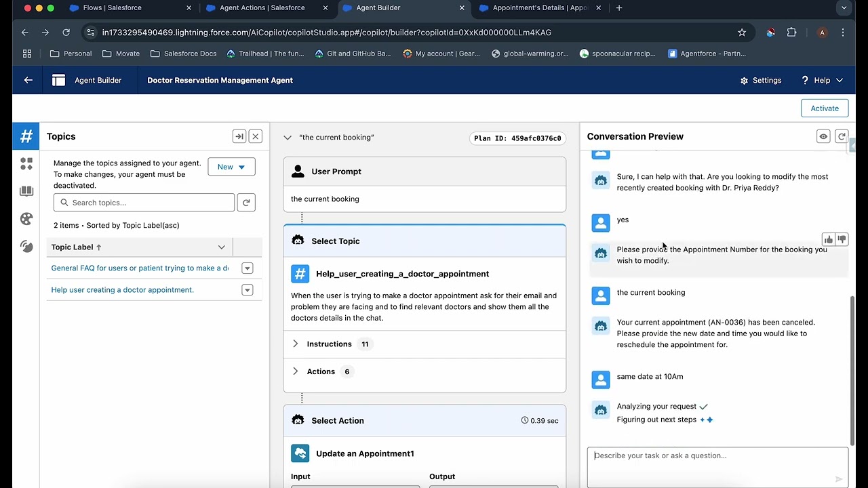Open the browser extensions puzzle icon
Image resolution: width=868 pixels, height=488 pixels.
791,33
